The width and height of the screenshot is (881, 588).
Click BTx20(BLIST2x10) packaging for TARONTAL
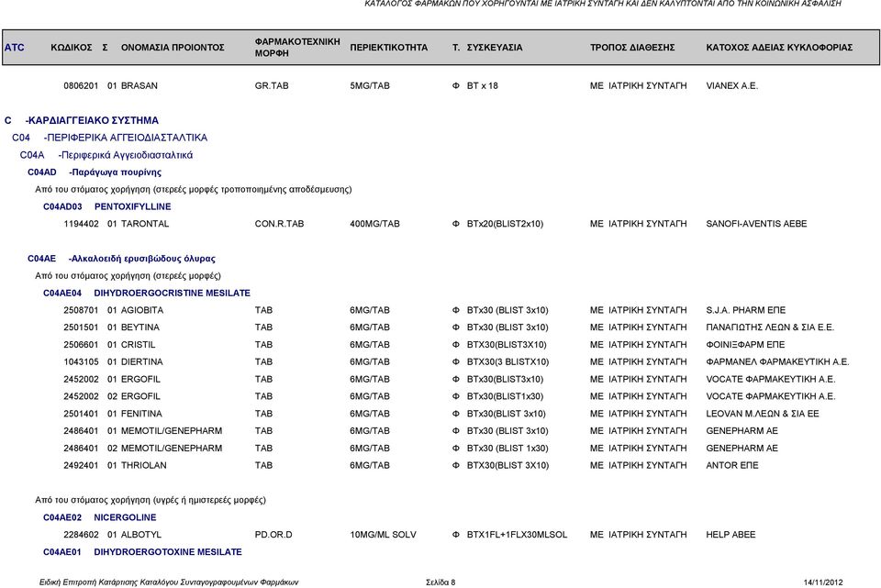505,224
